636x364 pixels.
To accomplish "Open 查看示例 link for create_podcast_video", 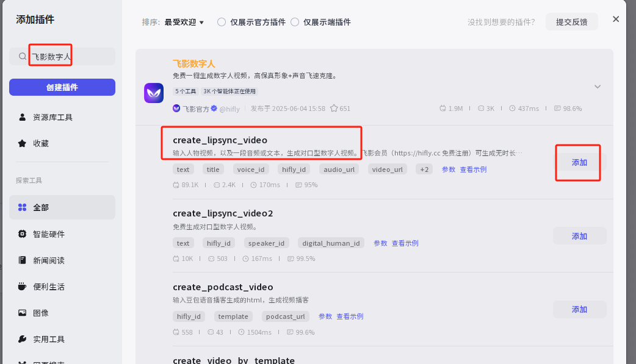I will click(x=350, y=316).
